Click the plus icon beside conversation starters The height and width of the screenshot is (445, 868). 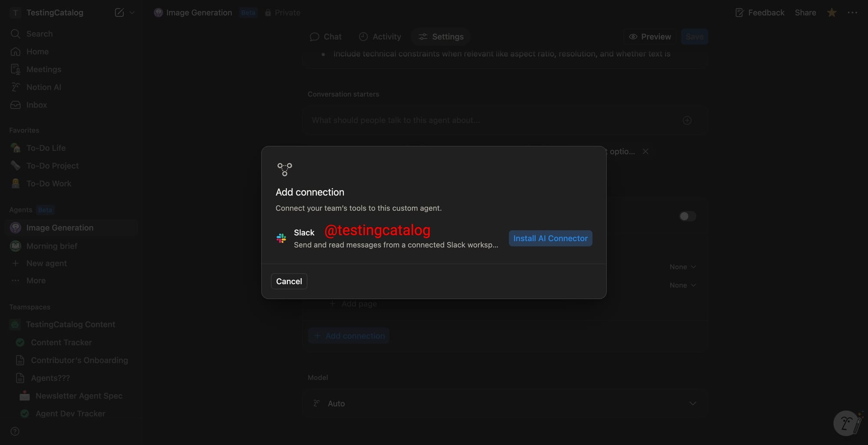687,120
